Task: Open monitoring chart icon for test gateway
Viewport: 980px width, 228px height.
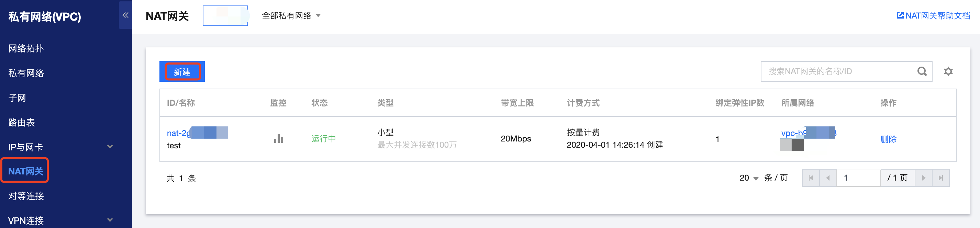Action: (278, 138)
